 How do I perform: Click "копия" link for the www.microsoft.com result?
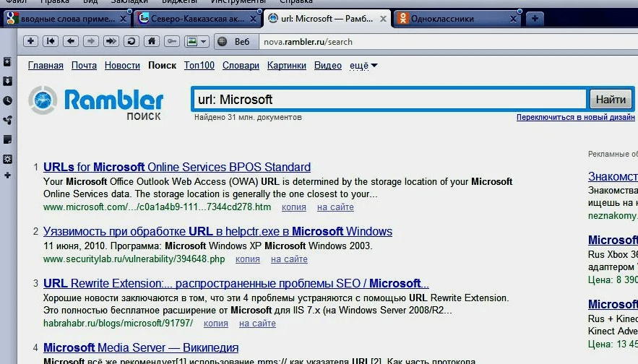point(294,207)
